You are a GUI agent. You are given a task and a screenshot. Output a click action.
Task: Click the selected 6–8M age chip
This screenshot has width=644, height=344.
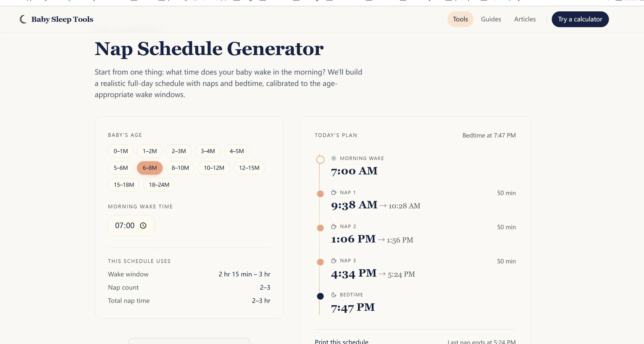150,168
